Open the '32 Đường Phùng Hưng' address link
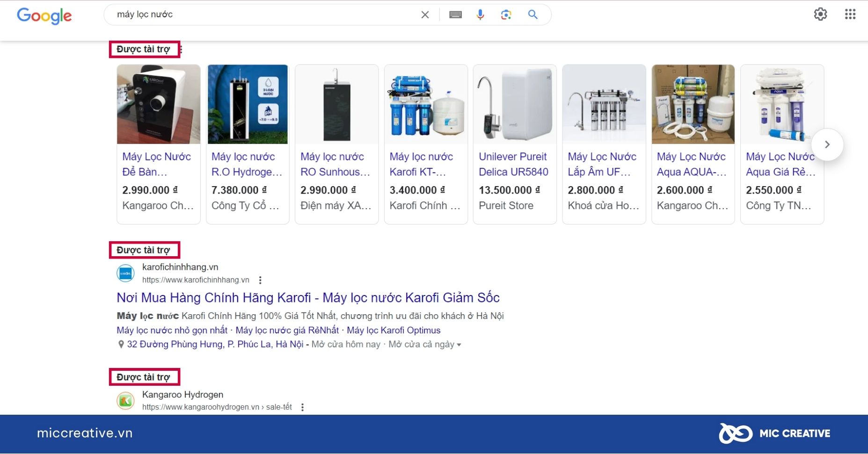This screenshot has width=868, height=454. (x=215, y=345)
